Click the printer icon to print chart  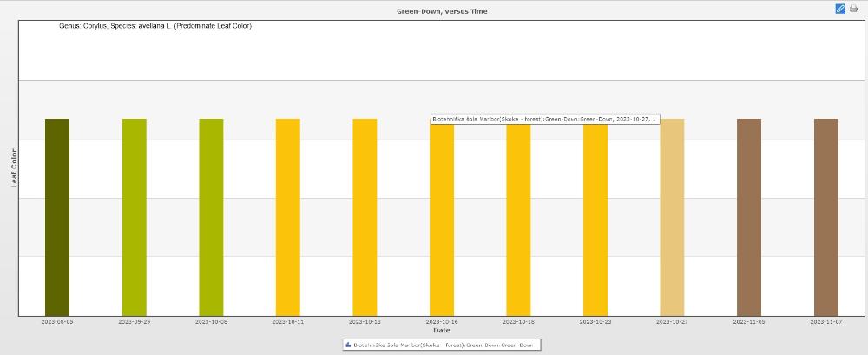point(853,9)
